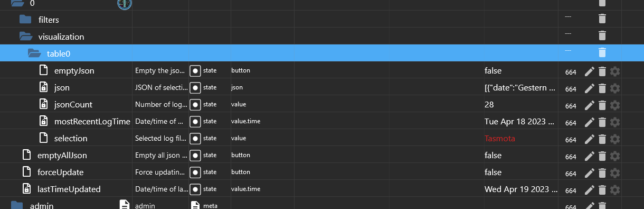Select the emptyJson tree entry
644x209 pixels.
74,71
